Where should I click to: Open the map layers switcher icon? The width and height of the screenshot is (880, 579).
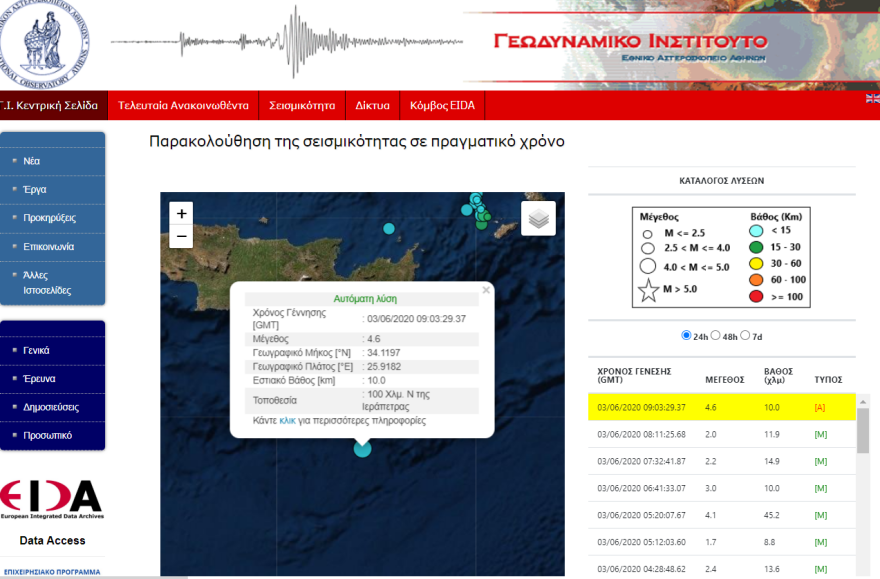coord(538,217)
